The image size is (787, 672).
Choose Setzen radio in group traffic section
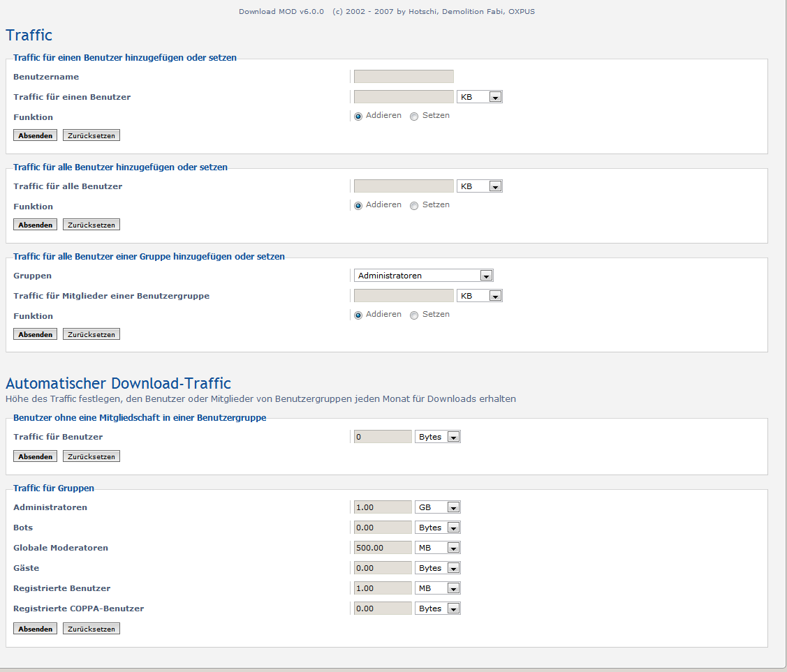pyautogui.click(x=414, y=315)
